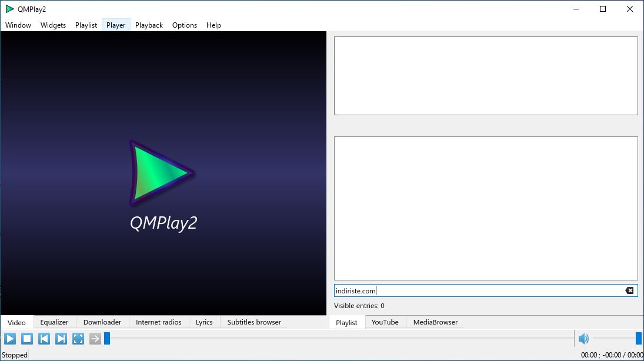Click the playback time display
This screenshot has width=644, height=361.
tap(612, 355)
